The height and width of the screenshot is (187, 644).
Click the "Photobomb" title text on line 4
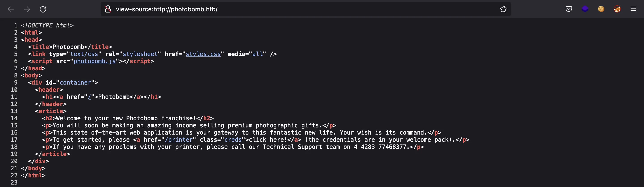(x=68, y=47)
